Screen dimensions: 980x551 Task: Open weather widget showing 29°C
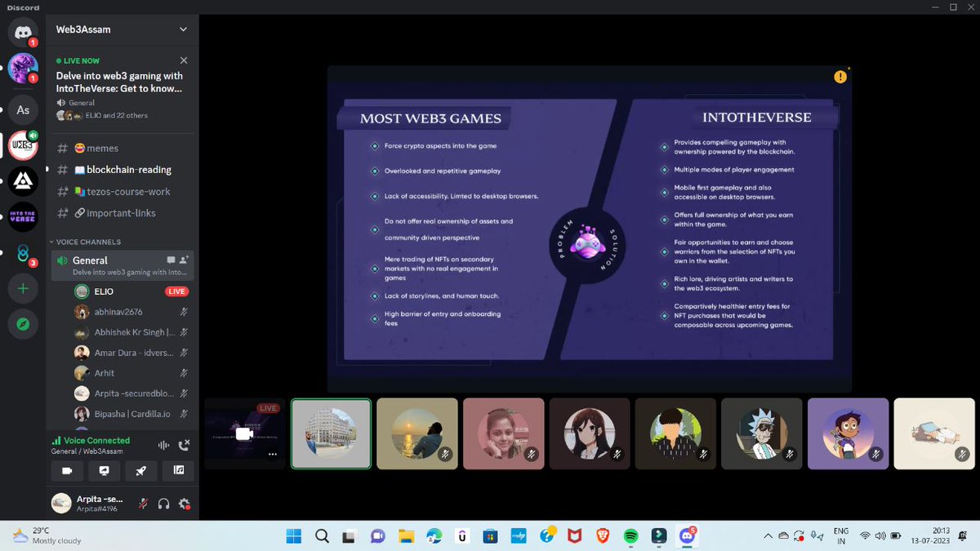point(47,535)
